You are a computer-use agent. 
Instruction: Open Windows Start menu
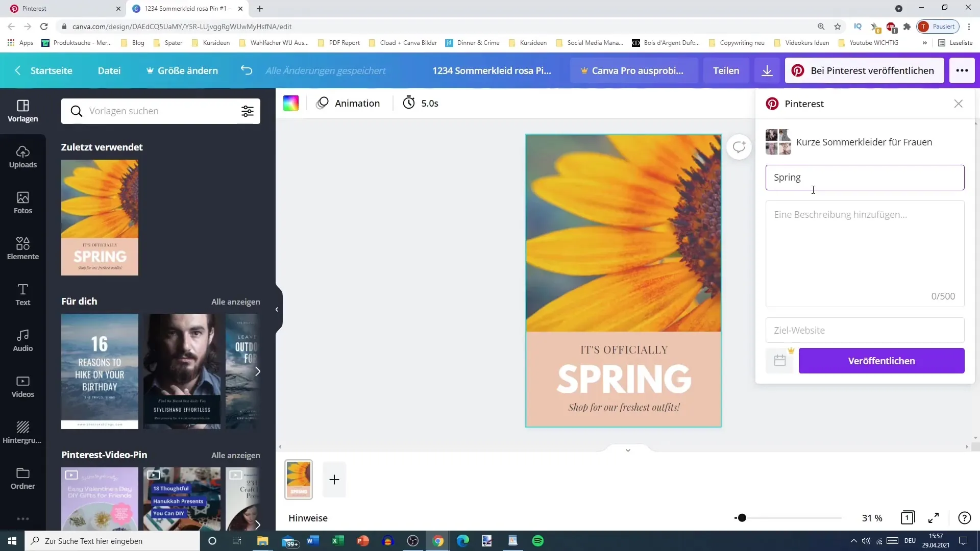pos(12,541)
